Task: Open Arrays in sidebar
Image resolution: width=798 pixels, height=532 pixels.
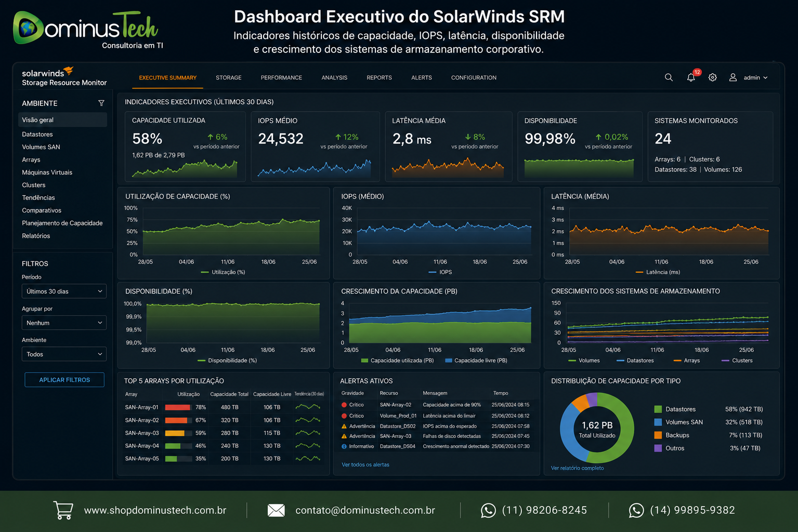Action: (x=31, y=160)
